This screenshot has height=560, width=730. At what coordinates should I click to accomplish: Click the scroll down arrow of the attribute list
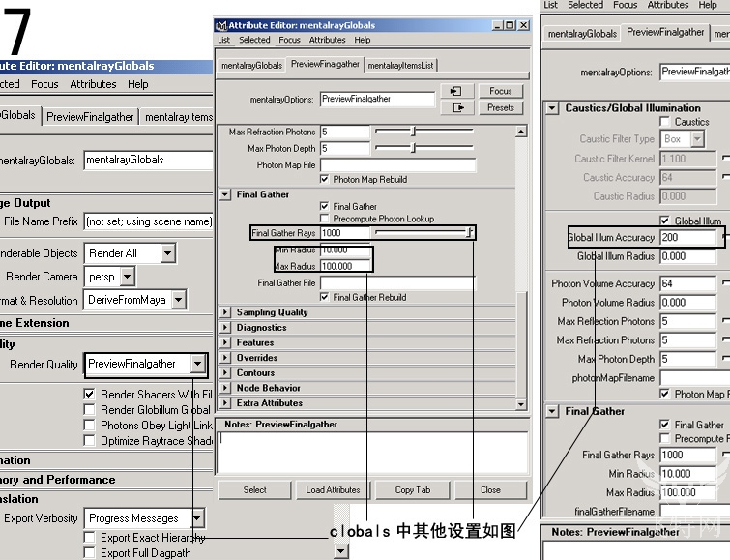coord(521,404)
